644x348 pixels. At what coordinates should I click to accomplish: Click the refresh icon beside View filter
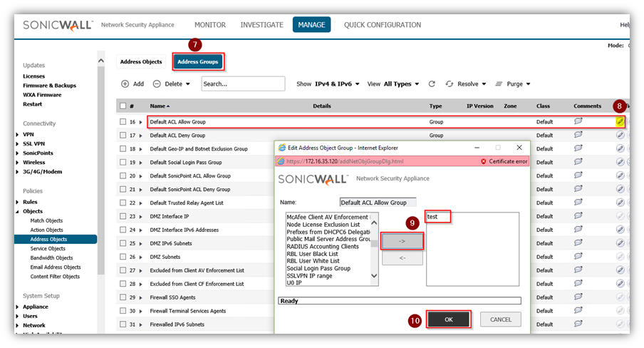(x=432, y=84)
